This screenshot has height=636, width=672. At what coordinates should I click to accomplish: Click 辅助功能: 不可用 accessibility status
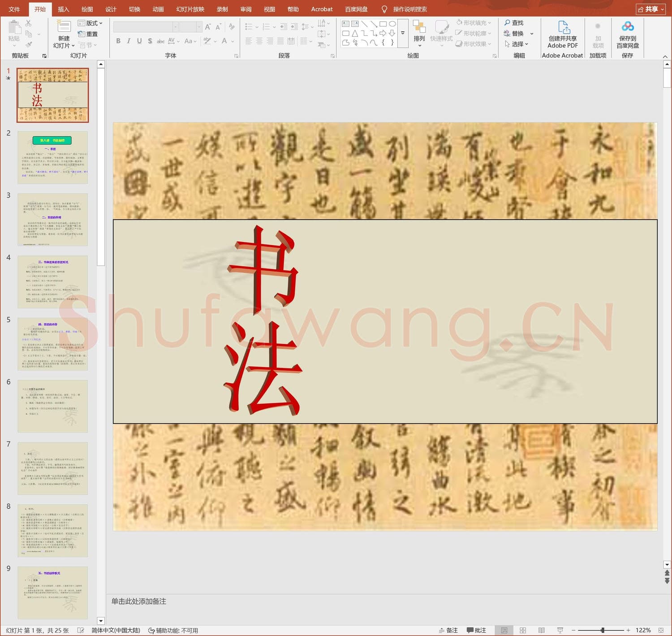[173, 630]
